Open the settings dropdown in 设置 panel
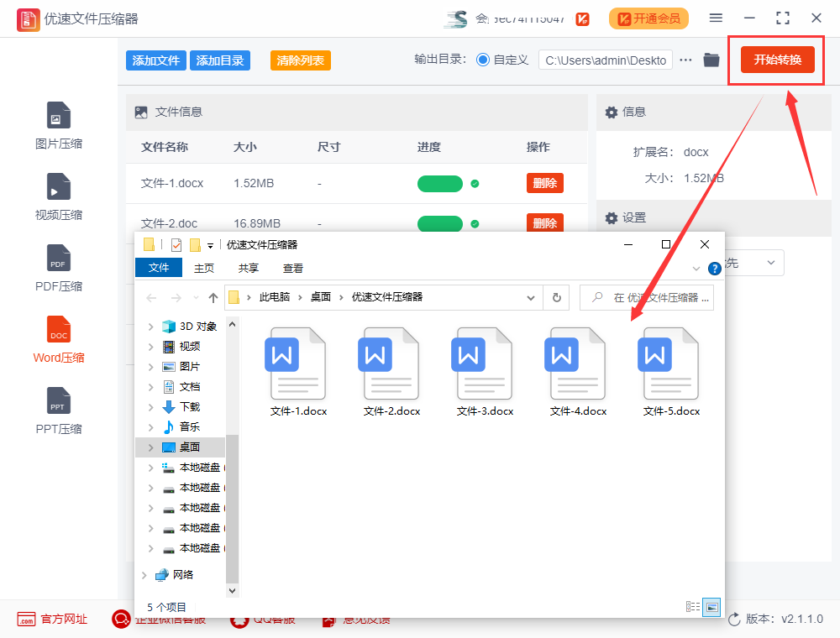The height and width of the screenshot is (638, 840). click(x=771, y=262)
